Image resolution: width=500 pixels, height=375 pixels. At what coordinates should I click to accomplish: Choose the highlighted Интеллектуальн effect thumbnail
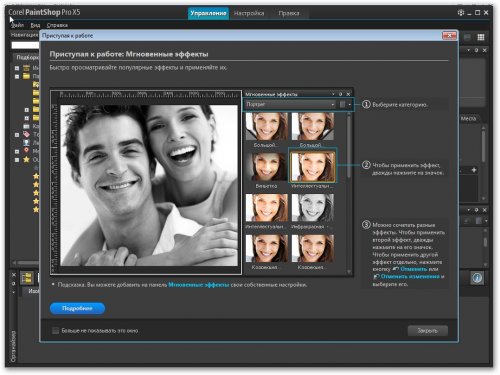click(x=313, y=166)
